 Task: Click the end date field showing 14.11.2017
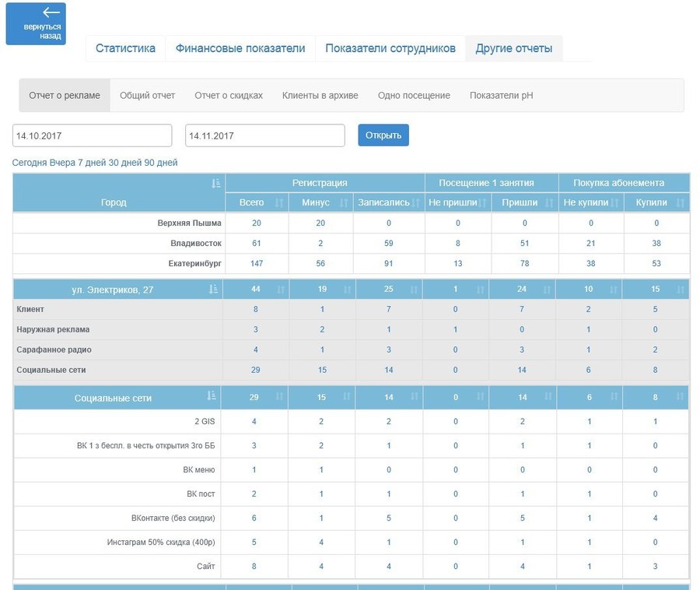coord(264,135)
